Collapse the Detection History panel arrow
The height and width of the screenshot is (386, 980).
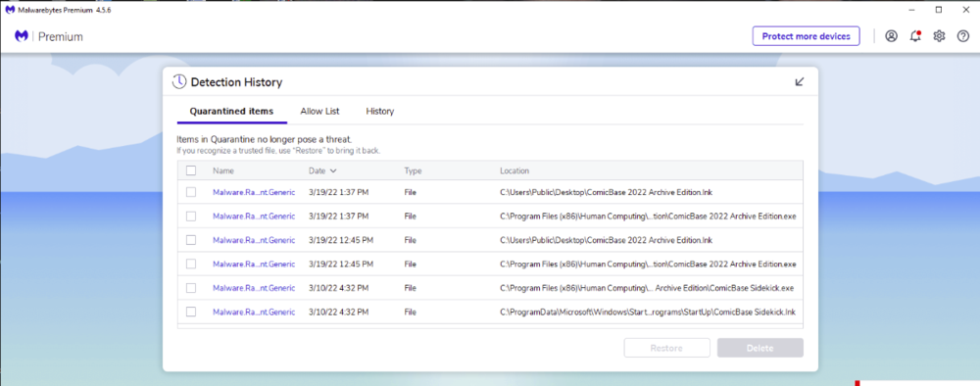coord(800,82)
